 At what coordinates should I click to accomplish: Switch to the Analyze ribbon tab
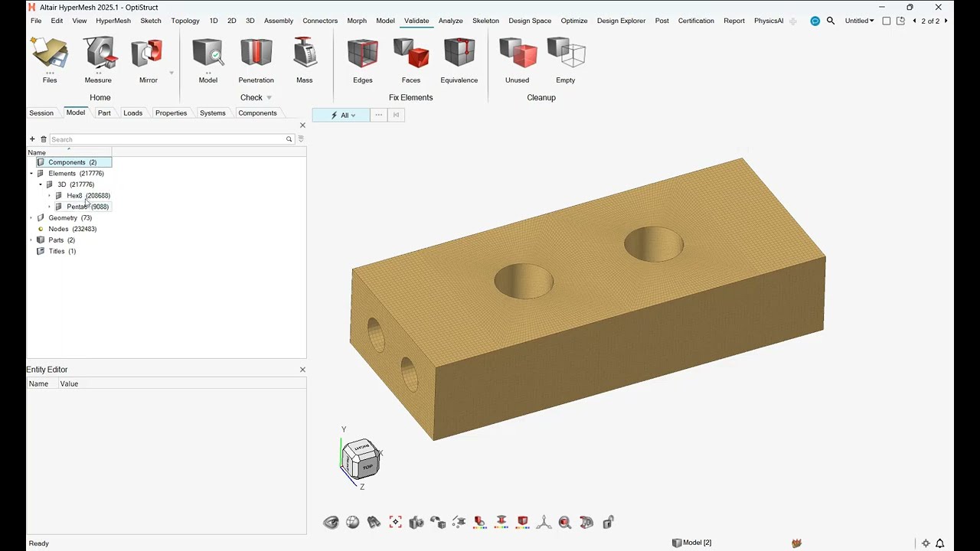tap(451, 21)
